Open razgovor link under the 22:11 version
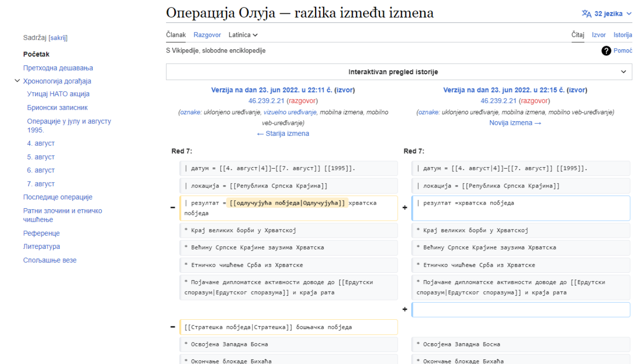 tap(302, 100)
